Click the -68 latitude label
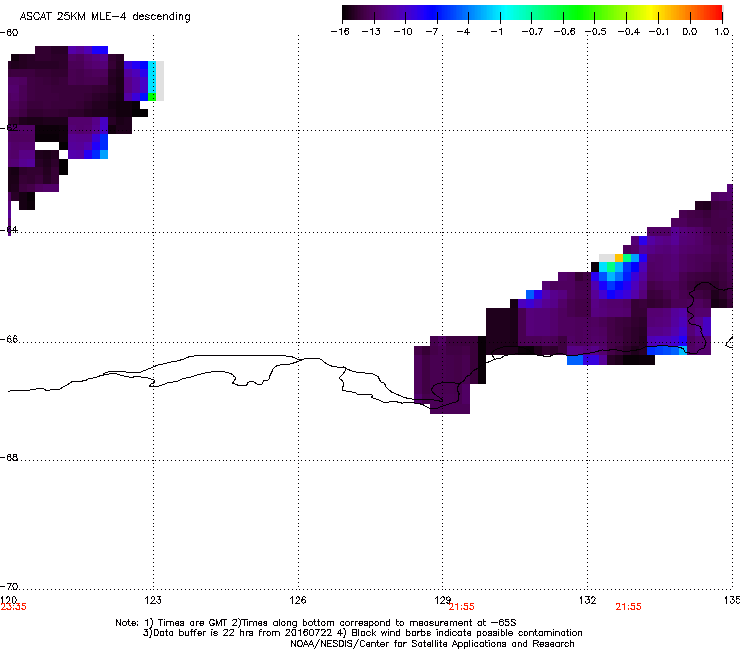 pos(9,457)
